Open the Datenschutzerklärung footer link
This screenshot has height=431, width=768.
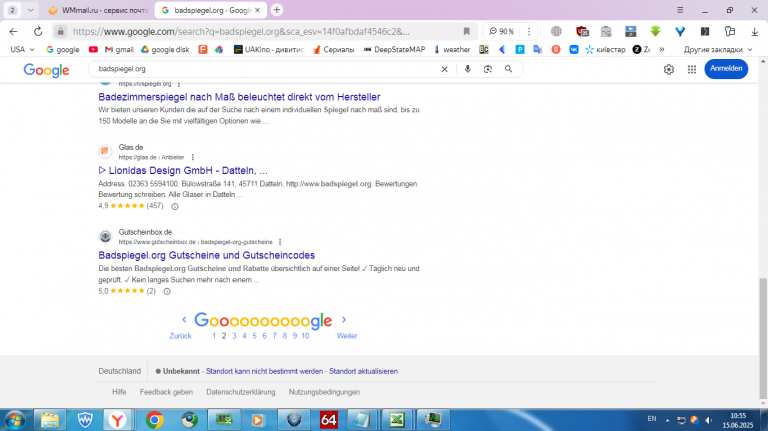[240, 392]
